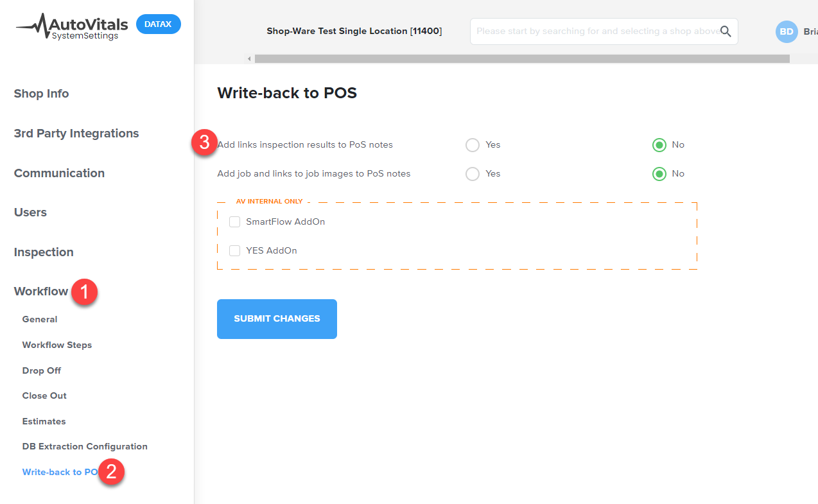The width and height of the screenshot is (818, 504).
Task: Click the Submit Changes button
Action: [x=277, y=319]
